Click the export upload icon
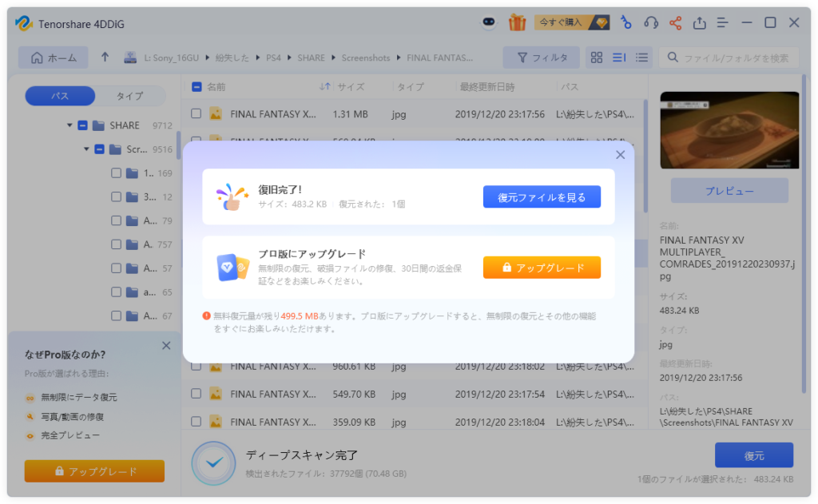 pos(699,22)
